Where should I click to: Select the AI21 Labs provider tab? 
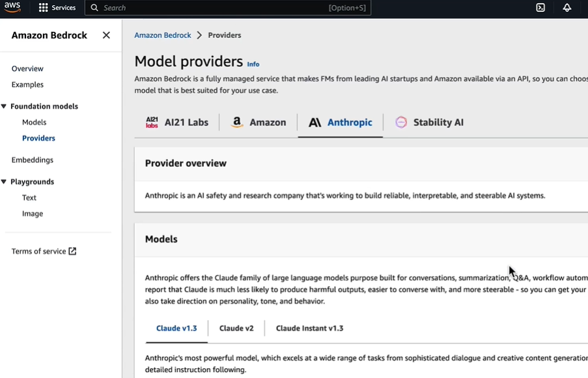(x=177, y=123)
